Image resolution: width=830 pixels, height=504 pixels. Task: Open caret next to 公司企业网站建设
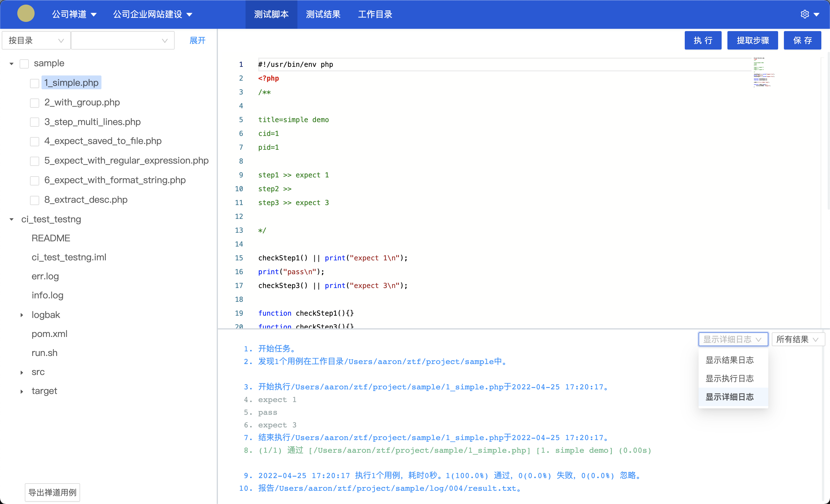[189, 14]
